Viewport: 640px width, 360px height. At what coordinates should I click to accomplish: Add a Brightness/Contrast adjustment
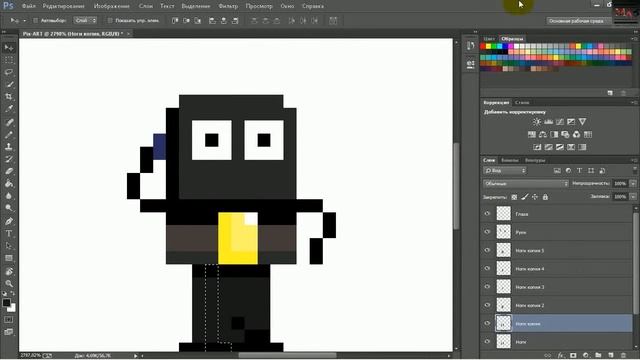tap(537, 122)
